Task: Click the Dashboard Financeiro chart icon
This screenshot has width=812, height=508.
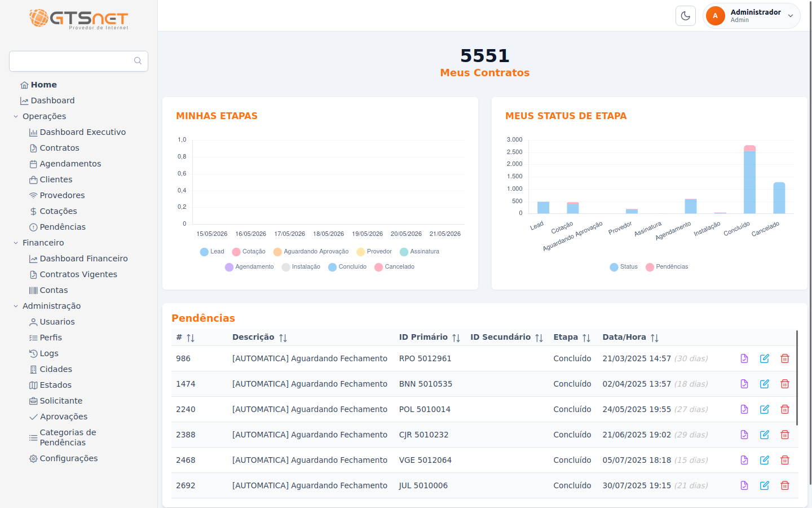Action: tap(33, 259)
